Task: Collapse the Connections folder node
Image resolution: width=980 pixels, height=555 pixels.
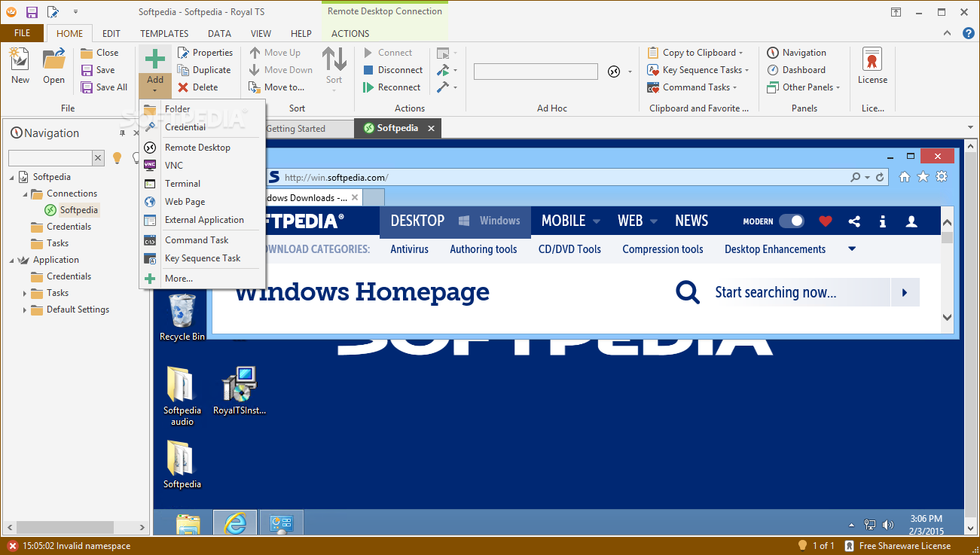Action: [25, 194]
